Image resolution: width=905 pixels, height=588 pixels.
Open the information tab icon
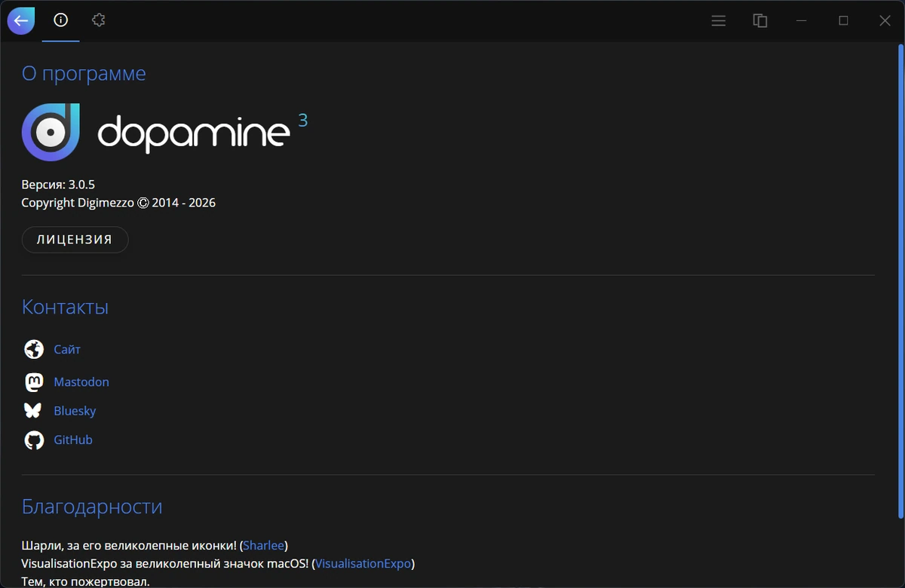[61, 20]
